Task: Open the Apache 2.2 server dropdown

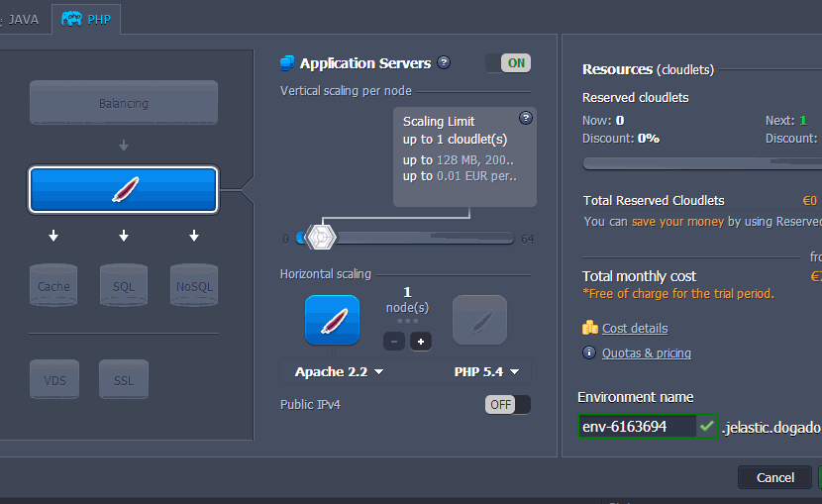Action: (339, 372)
